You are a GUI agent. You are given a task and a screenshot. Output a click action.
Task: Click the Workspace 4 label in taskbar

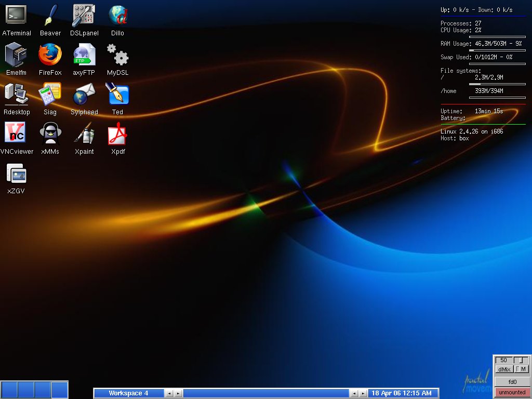pyautogui.click(x=129, y=393)
